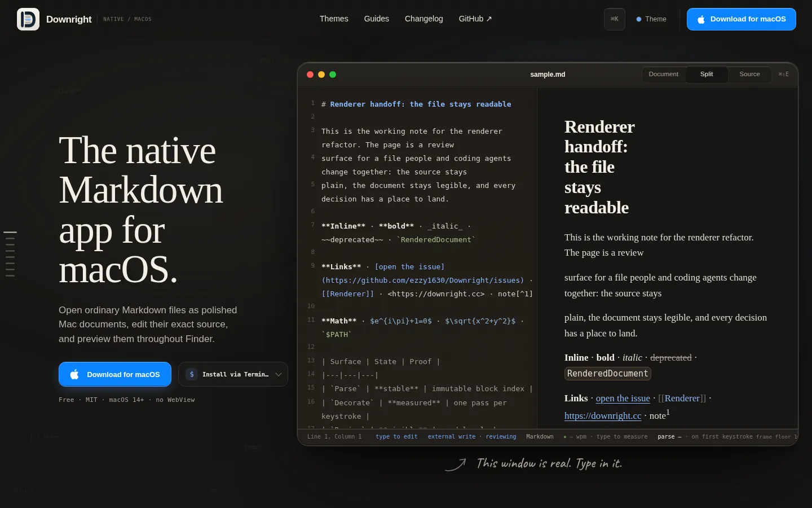Click the rendered heading 'Renderer handoff'
This screenshot has width=812, height=508.
[599, 167]
